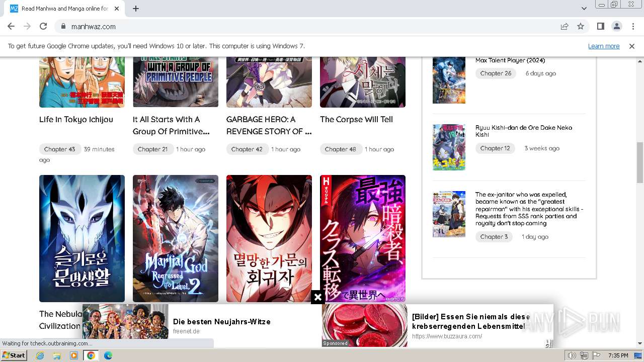This screenshot has height=362, width=644.
Task: Open The Nebula Civilization title link
Action: pyautogui.click(x=60, y=319)
